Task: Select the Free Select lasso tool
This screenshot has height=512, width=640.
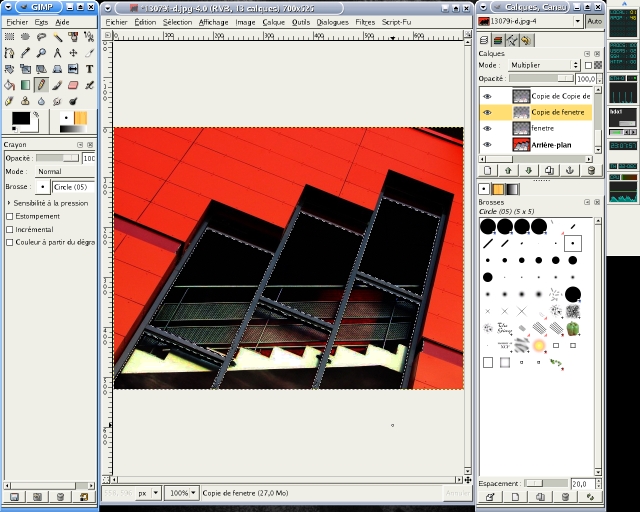Action: (41, 37)
